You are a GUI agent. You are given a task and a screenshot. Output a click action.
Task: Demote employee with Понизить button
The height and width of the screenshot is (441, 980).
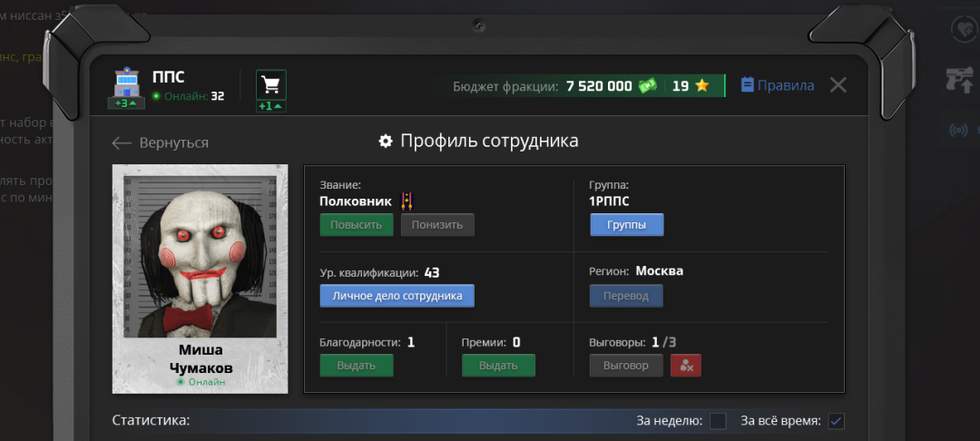pos(437,225)
